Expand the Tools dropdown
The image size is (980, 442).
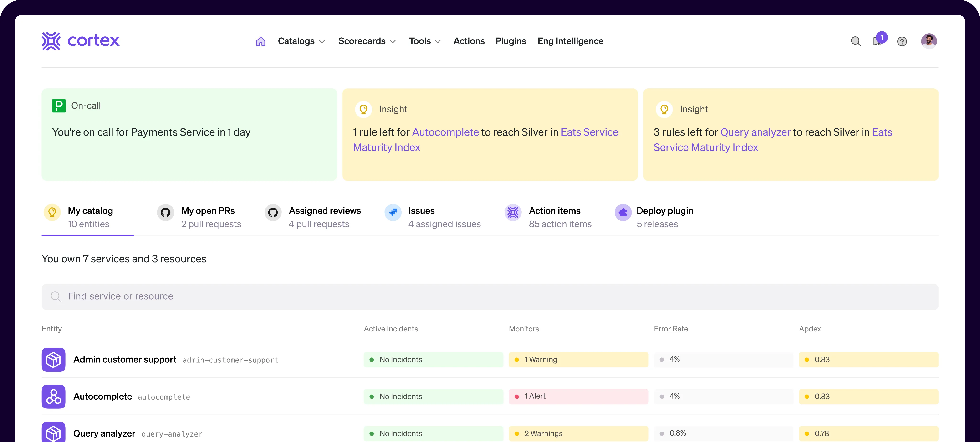point(424,41)
